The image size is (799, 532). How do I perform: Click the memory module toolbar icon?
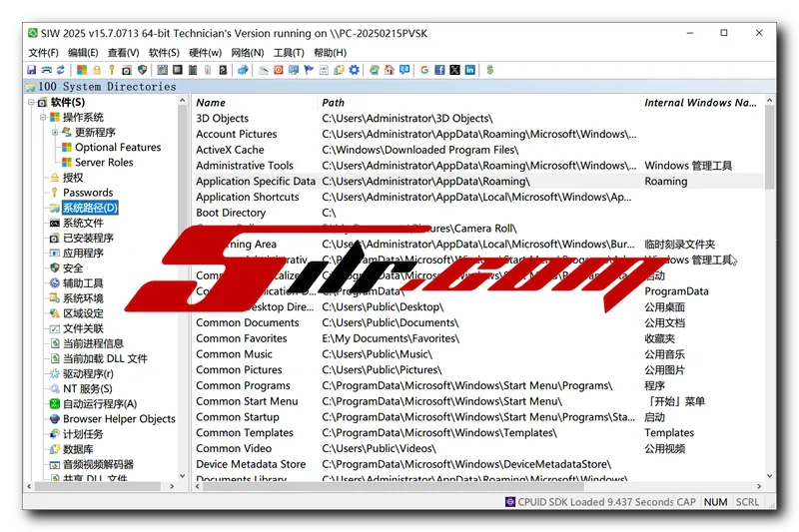(193, 70)
